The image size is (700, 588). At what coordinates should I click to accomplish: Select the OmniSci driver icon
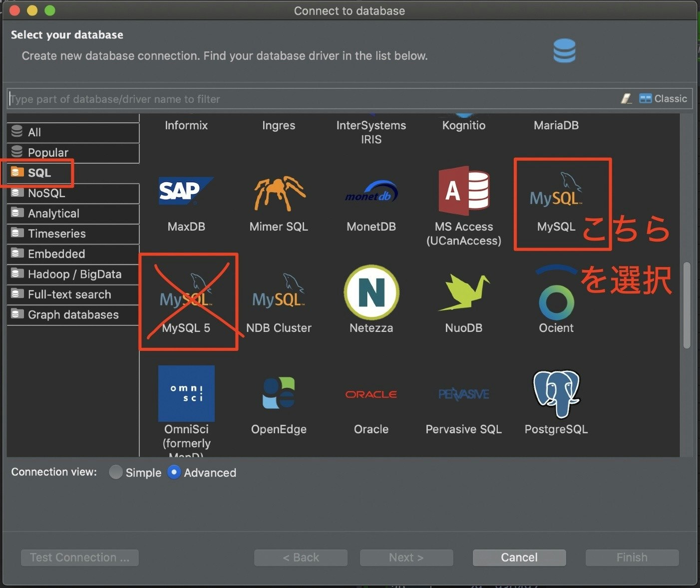186,393
